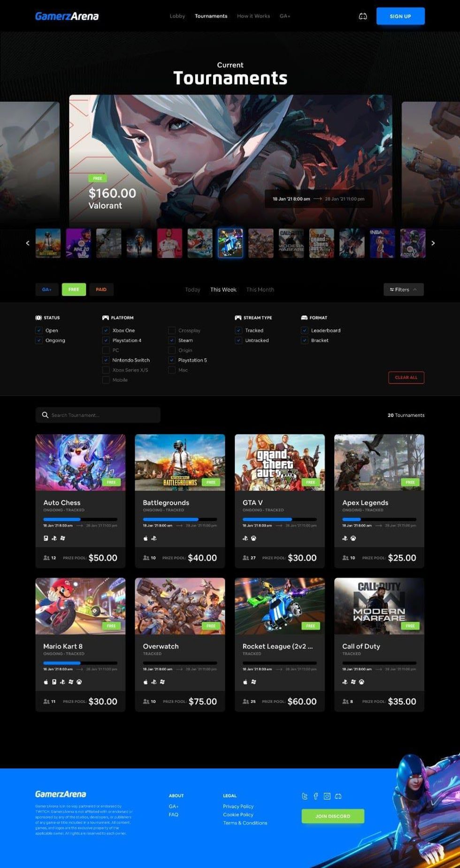
Task: Uncheck the Xbox One platform filter
Action: click(106, 331)
